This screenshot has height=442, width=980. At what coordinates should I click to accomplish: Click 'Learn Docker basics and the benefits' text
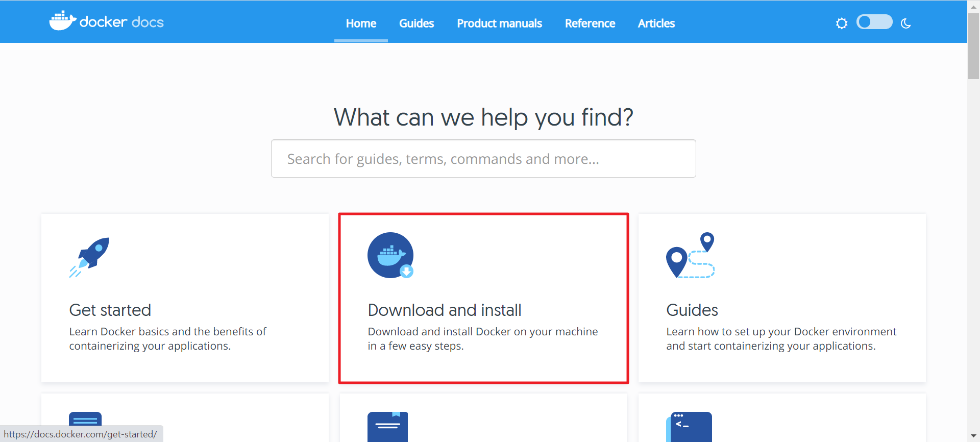pyautogui.click(x=167, y=332)
